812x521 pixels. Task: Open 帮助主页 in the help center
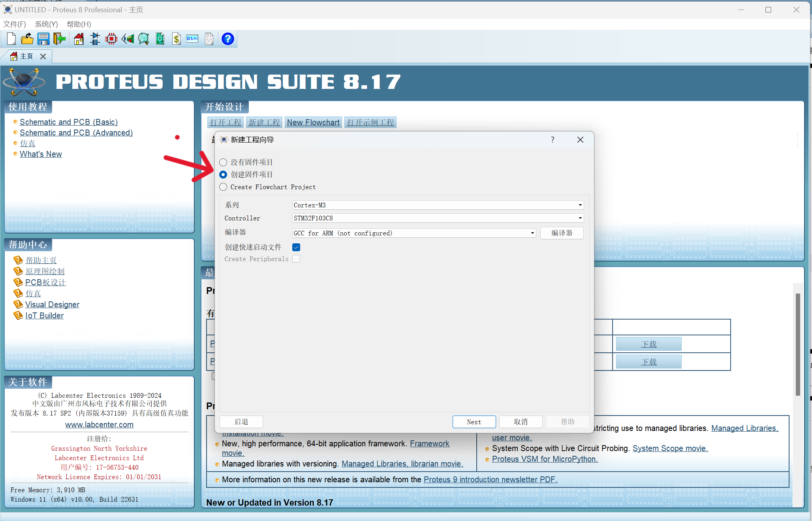pos(41,260)
